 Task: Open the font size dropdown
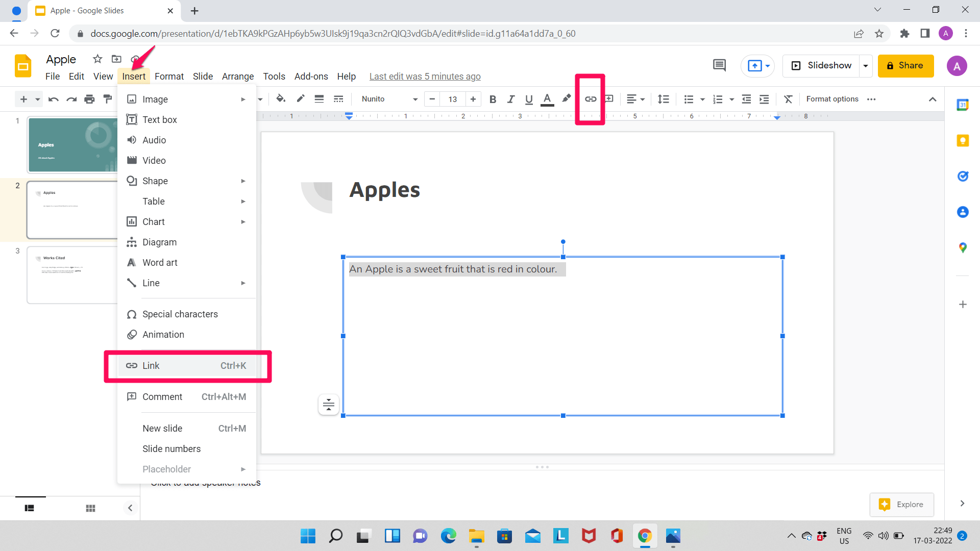pos(453,99)
